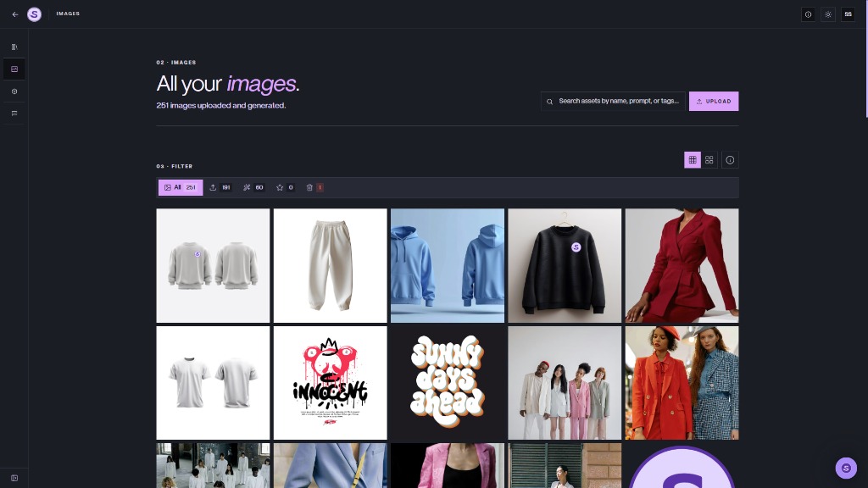Click the back arrow in the header
868x488 pixels.
[x=15, y=14]
